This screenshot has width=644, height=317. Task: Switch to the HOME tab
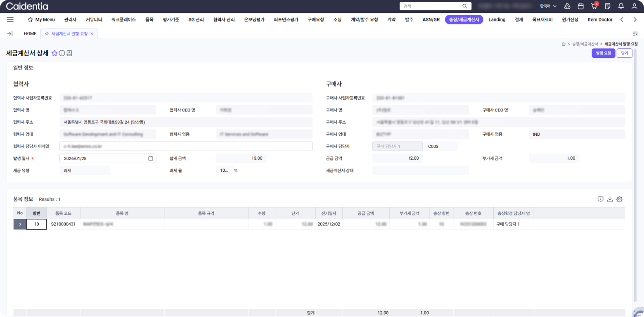click(30, 34)
